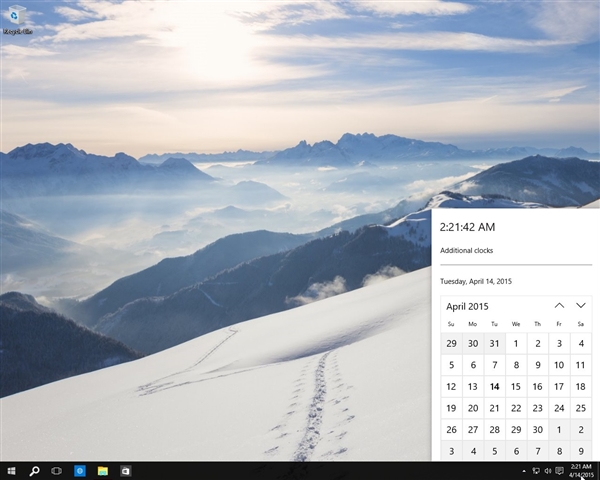This screenshot has height=480, width=600.
Task: Launch the blue globe browser icon
Action: click(x=80, y=471)
